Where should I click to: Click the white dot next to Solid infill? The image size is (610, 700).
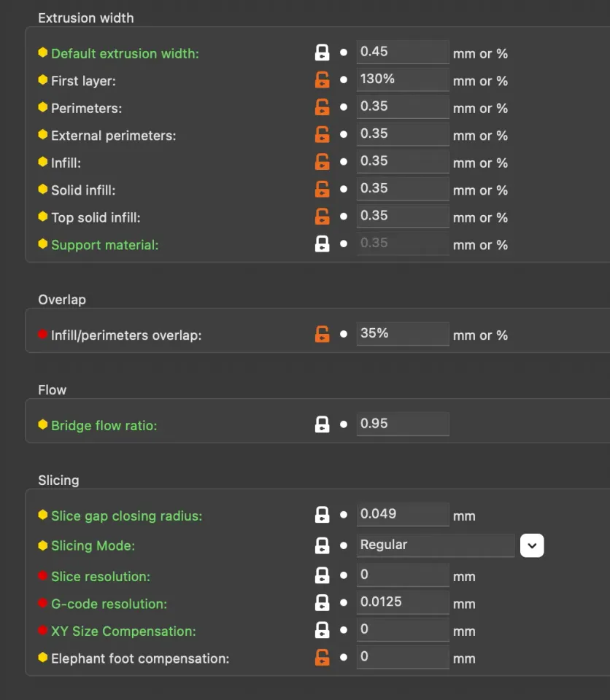pyautogui.click(x=344, y=190)
